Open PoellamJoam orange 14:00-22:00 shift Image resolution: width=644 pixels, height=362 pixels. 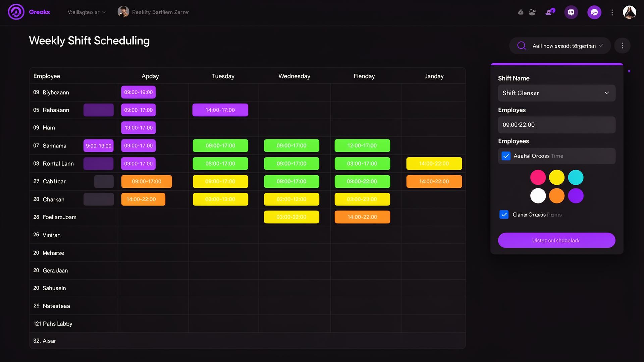click(x=362, y=217)
